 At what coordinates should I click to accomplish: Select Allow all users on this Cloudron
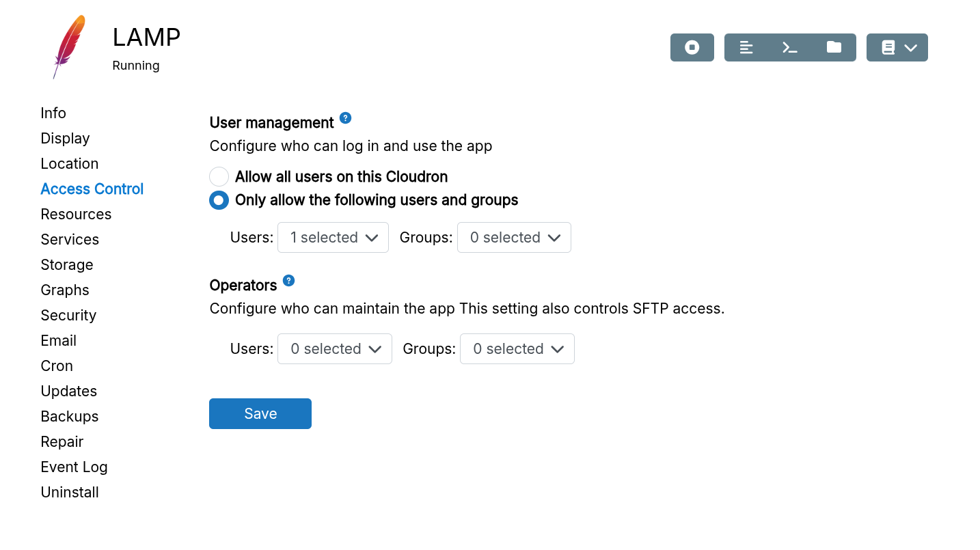point(219,176)
